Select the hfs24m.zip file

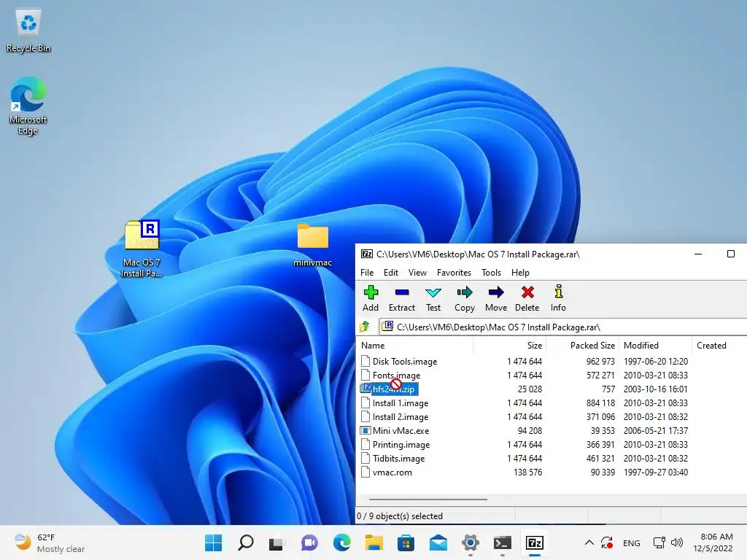[393, 389]
